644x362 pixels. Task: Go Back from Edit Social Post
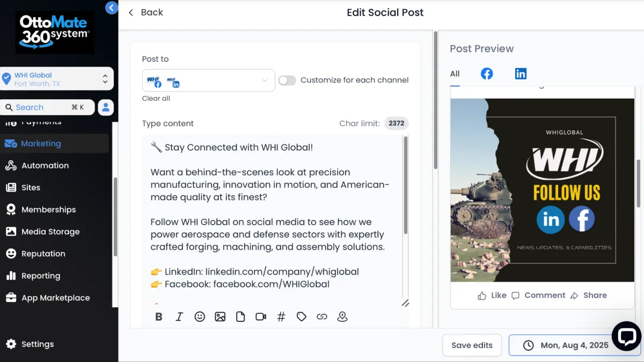pos(145,12)
